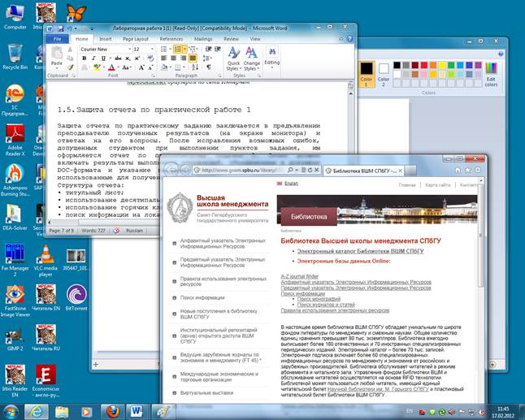525x420 pixels.
Task: Click Align Right icon in Word
Action: coord(183,58)
